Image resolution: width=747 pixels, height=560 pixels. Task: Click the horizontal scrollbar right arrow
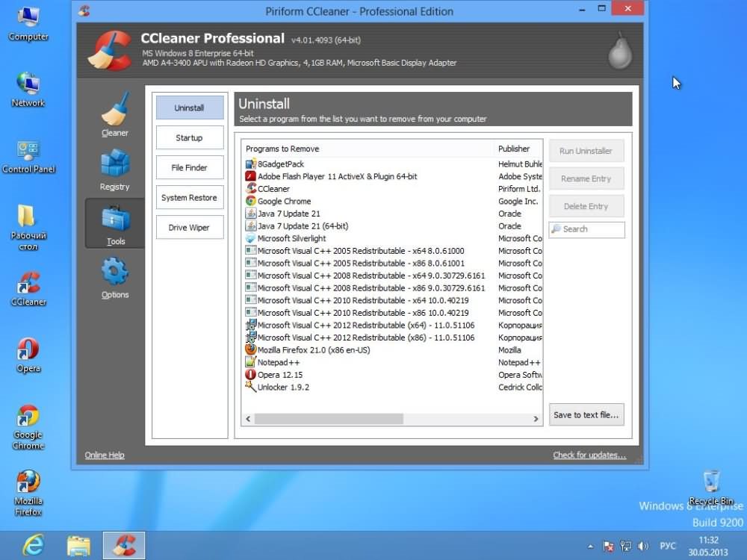(536, 420)
